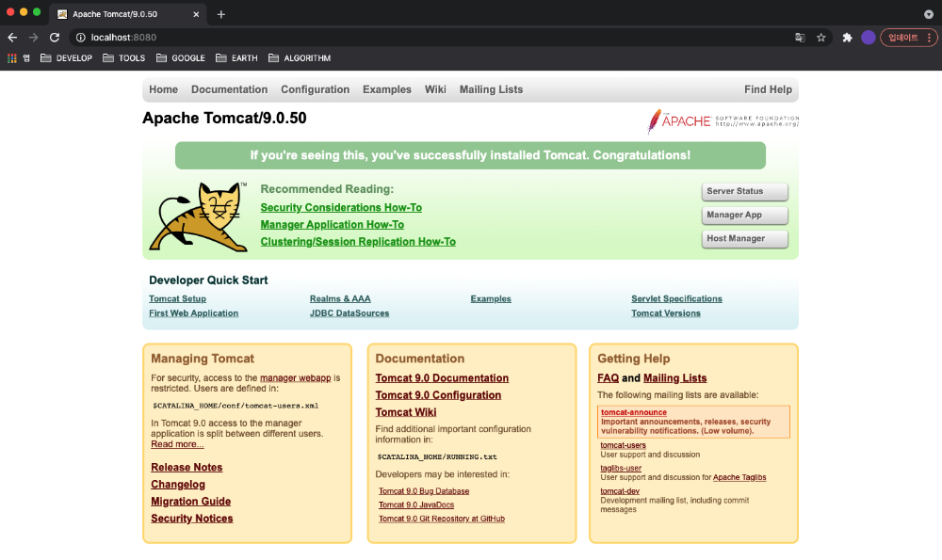Open Tomcat 9.0 JavaDocs link

pyautogui.click(x=416, y=504)
